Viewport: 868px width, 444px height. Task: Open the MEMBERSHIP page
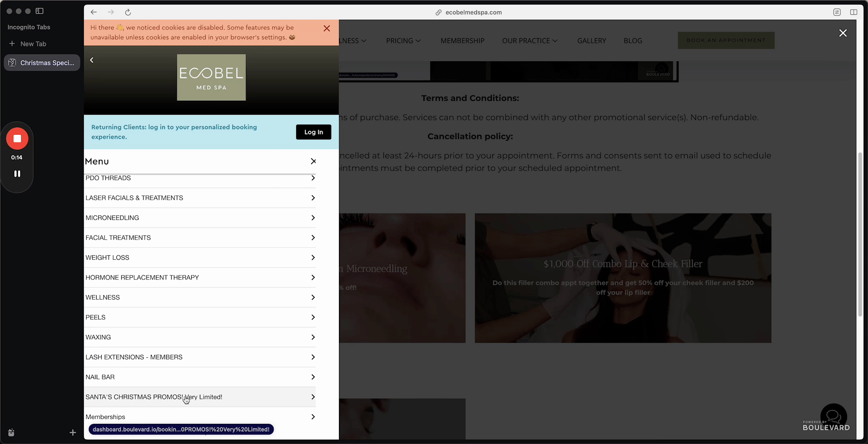462,41
